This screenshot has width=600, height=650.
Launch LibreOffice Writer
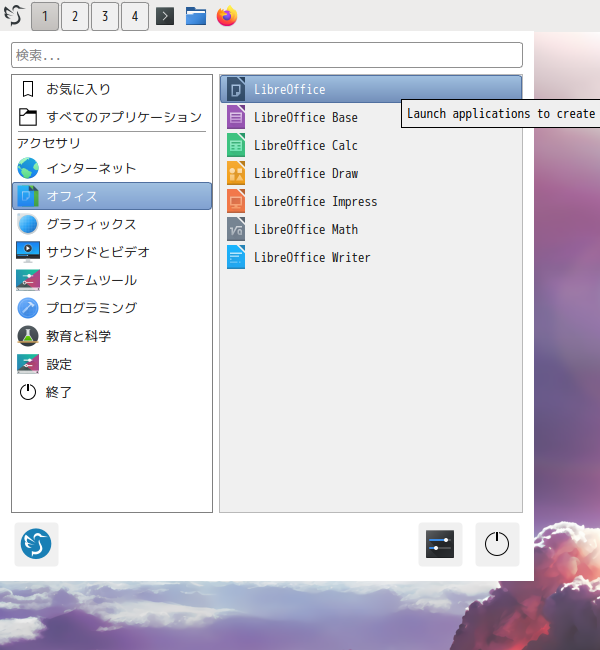371,257
